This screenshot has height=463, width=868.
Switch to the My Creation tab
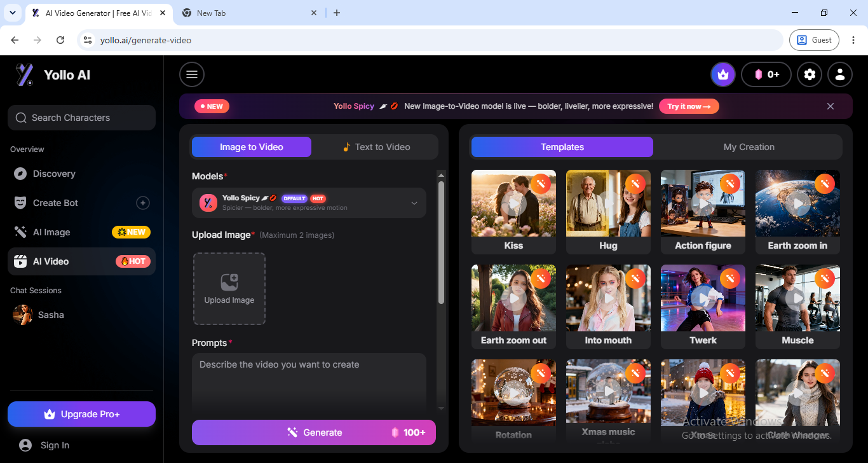[x=749, y=147]
